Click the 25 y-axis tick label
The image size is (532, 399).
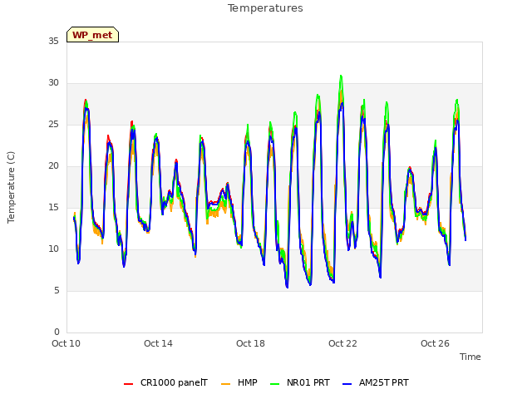pos(53,125)
